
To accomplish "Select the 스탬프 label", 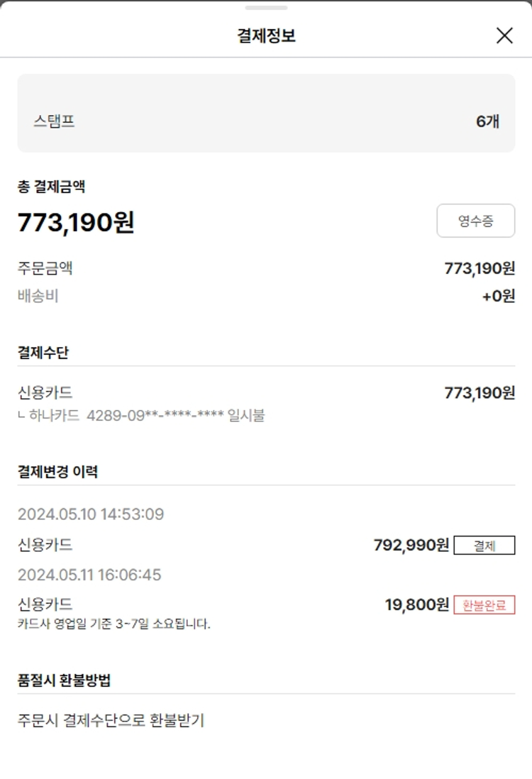I will click(54, 121).
